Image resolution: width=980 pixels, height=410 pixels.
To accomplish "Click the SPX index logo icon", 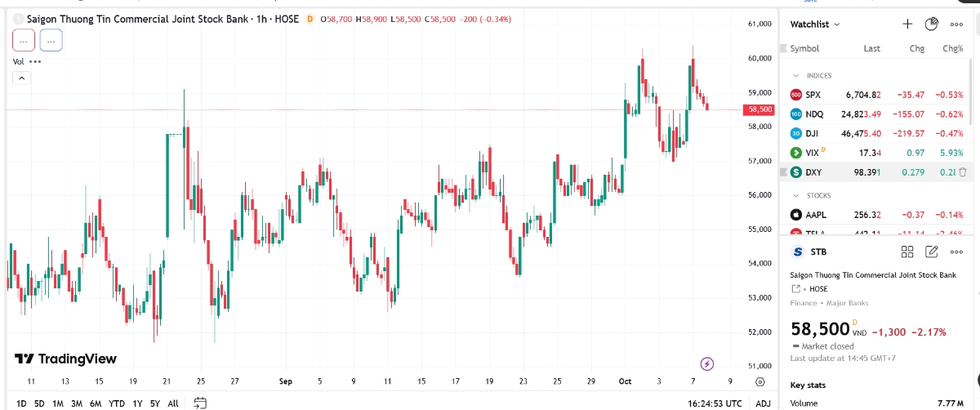I will coord(796,95).
